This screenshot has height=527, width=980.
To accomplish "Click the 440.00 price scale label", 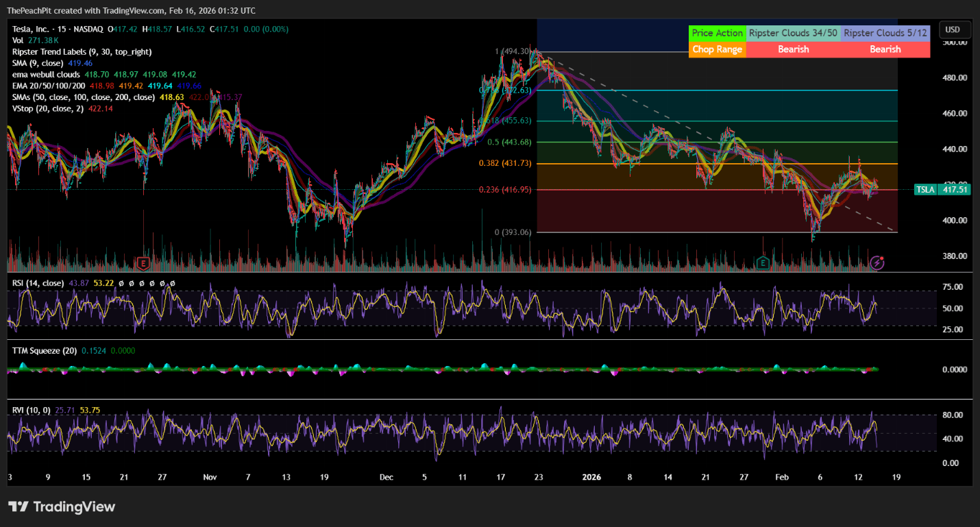I will click(x=954, y=149).
